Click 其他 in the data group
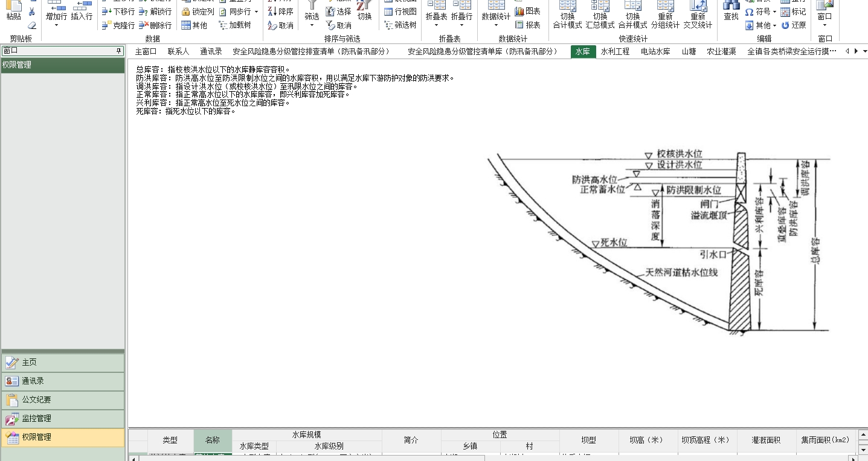Image resolution: width=868 pixels, height=461 pixels. pyautogui.click(x=194, y=25)
